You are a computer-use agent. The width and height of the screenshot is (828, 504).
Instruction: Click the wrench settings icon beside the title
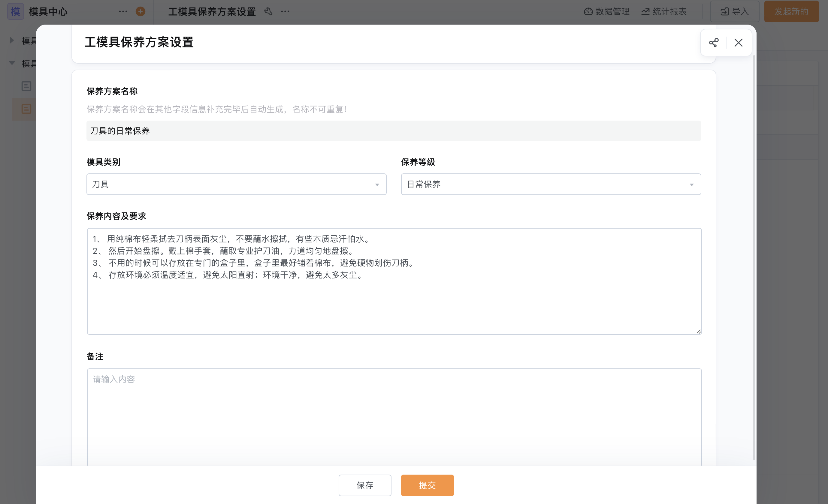point(268,11)
